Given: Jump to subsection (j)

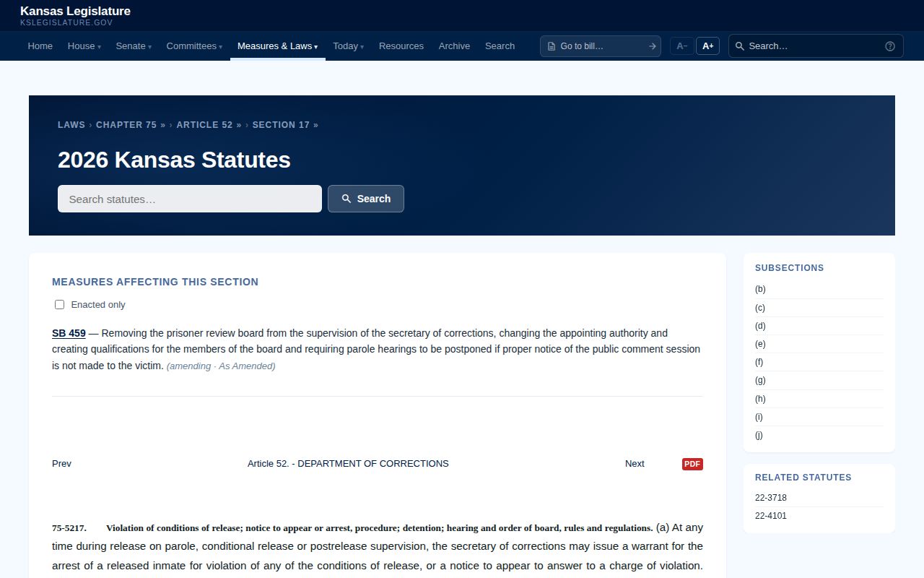Looking at the screenshot, I should coord(759,435).
